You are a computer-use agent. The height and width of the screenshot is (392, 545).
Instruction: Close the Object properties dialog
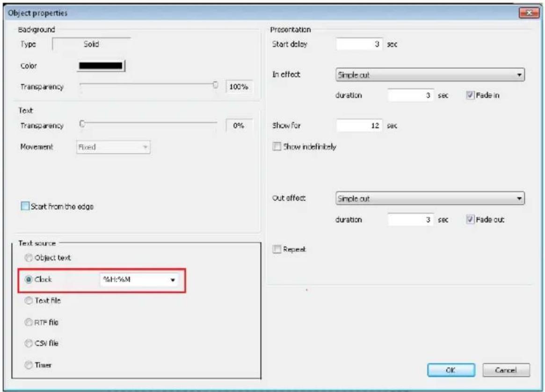click(529, 13)
